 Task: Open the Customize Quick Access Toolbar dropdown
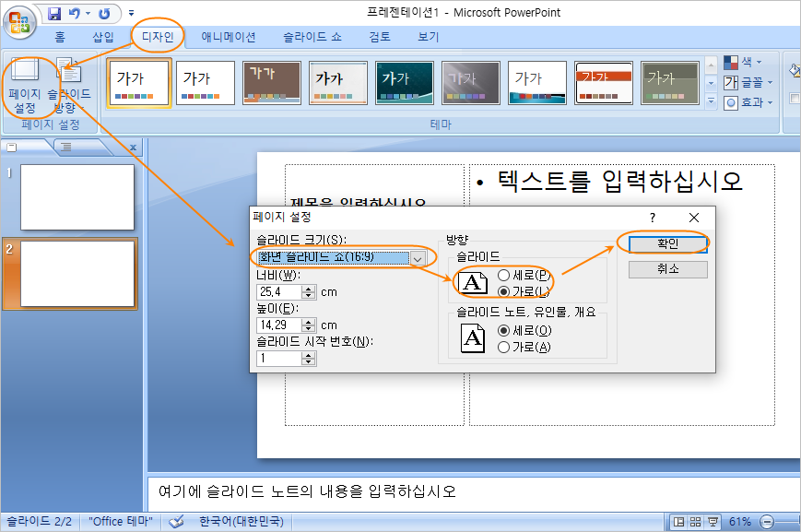coord(131,13)
